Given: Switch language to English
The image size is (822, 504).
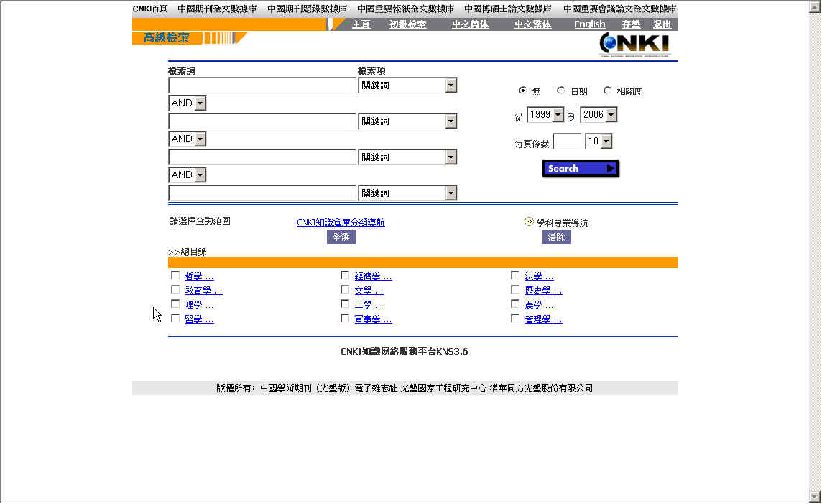Looking at the screenshot, I should 590,24.
